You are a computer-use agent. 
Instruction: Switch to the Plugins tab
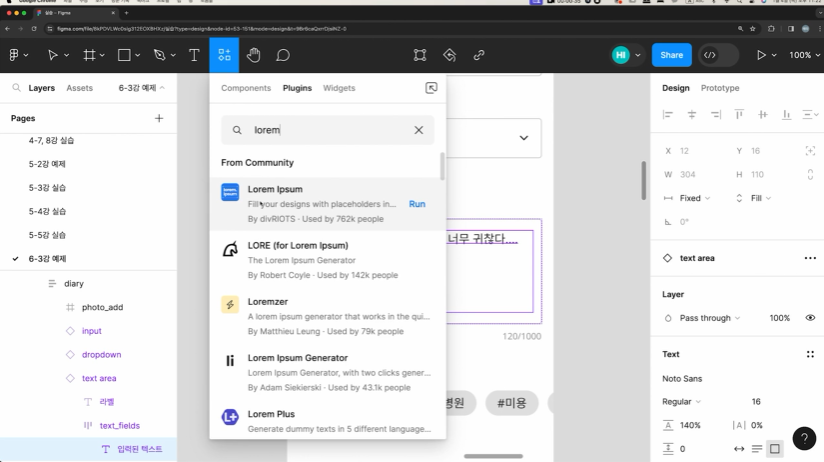(x=297, y=88)
